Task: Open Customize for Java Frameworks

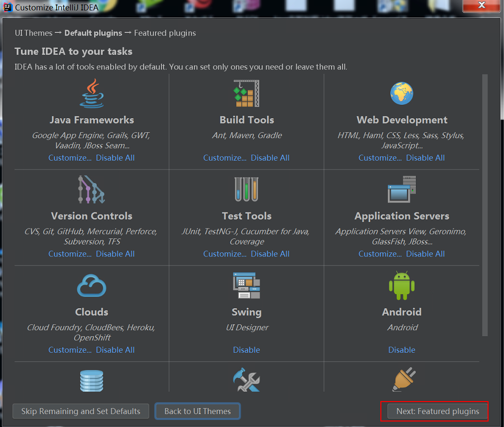Action: [70, 158]
